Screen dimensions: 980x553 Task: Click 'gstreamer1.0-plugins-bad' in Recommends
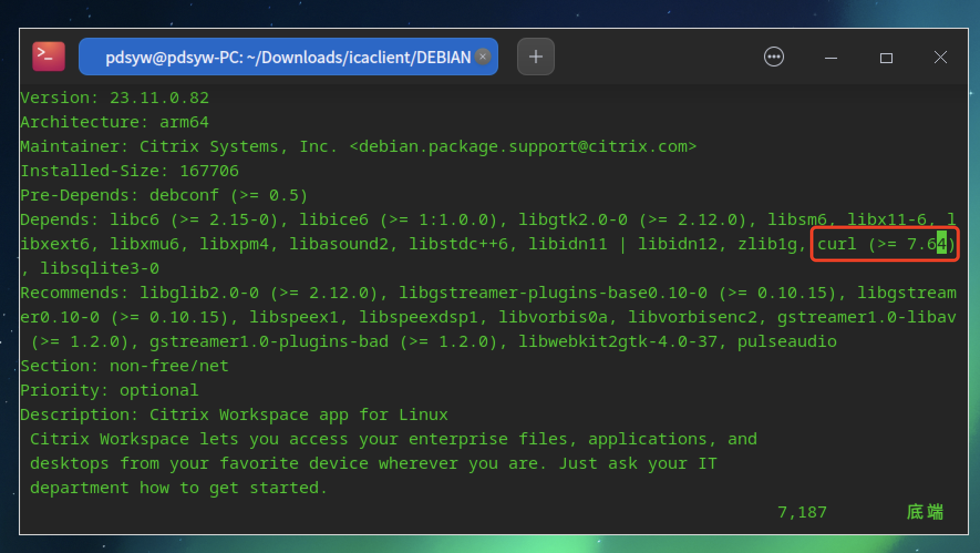269,342
